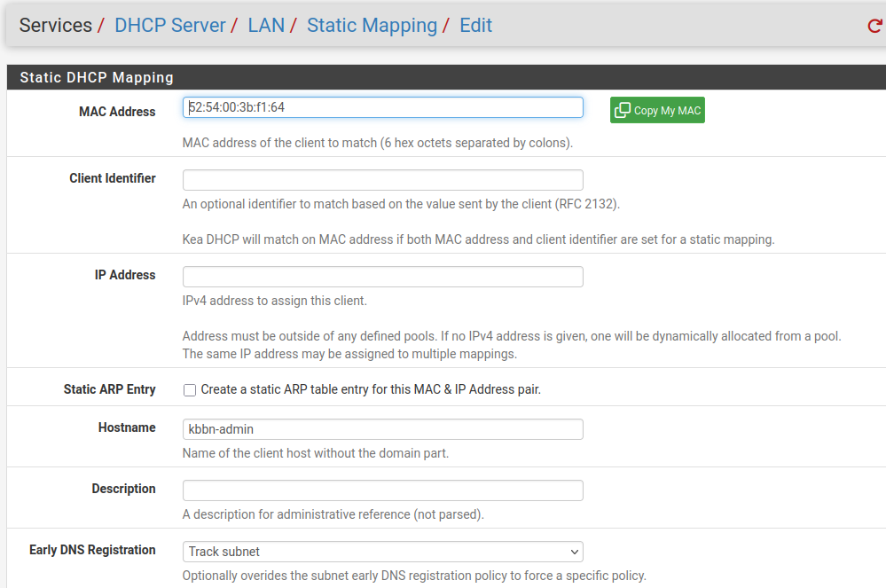Open the Early DNS Registration dropdown

[382, 552]
